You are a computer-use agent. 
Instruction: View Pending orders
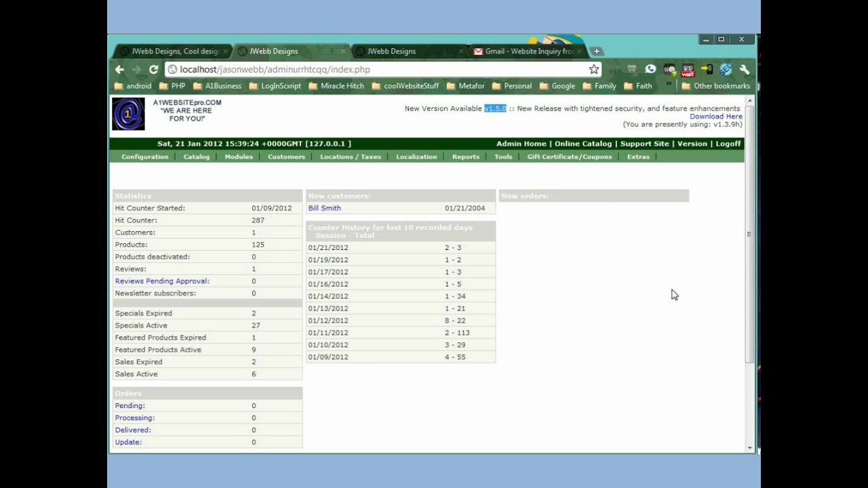pyautogui.click(x=130, y=406)
